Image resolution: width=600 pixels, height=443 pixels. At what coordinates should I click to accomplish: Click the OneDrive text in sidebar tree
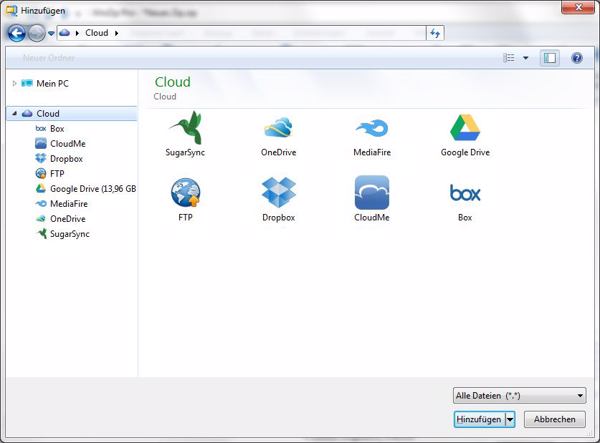[x=68, y=219]
